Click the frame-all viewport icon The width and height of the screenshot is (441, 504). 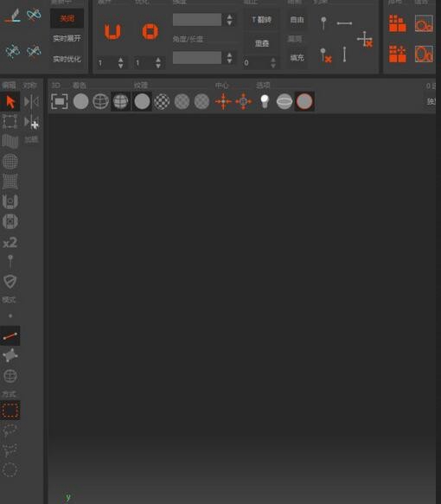click(60, 101)
